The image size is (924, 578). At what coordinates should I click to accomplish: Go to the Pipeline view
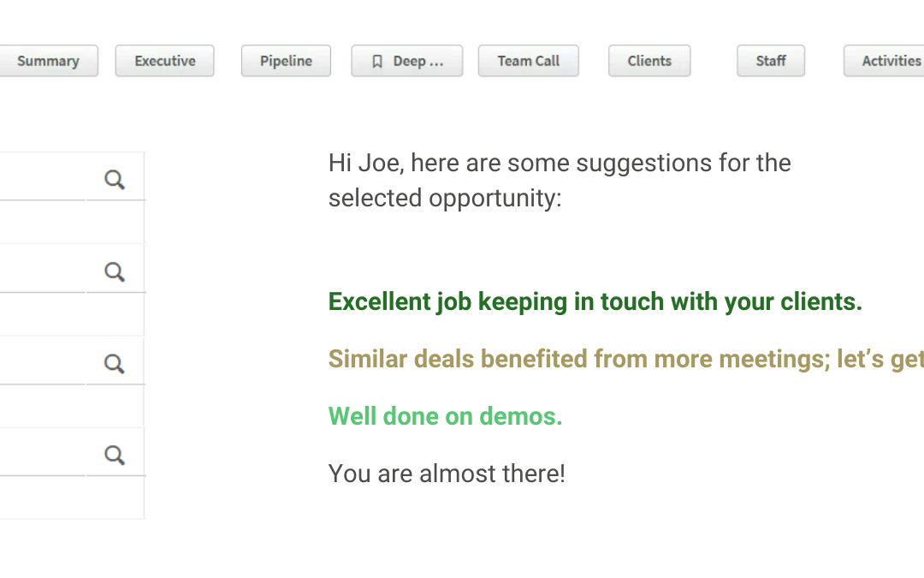coord(286,61)
